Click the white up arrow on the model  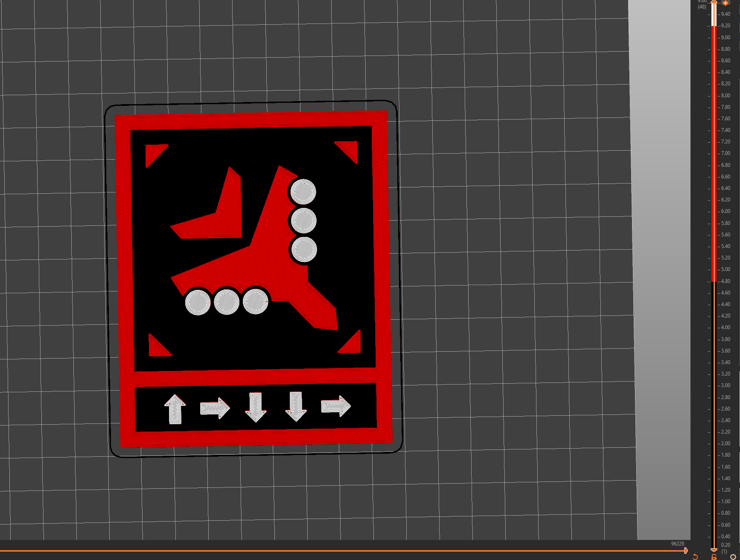click(x=175, y=409)
